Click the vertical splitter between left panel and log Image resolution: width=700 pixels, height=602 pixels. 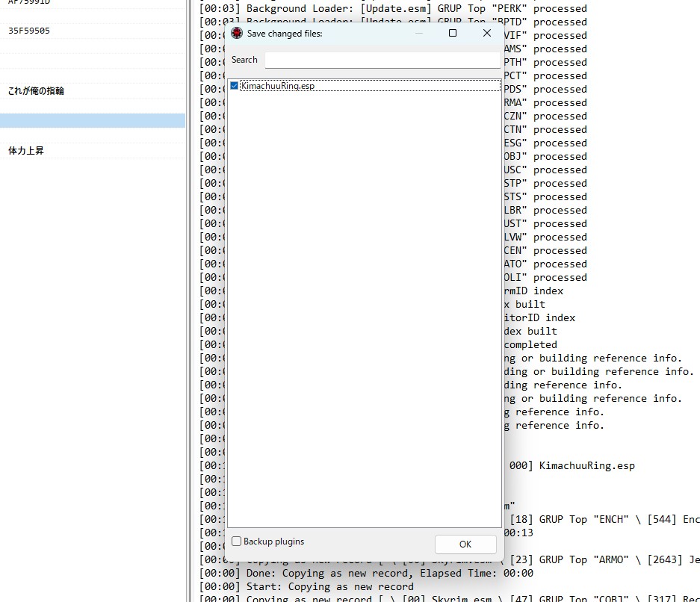pyautogui.click(x=188, y=299)
